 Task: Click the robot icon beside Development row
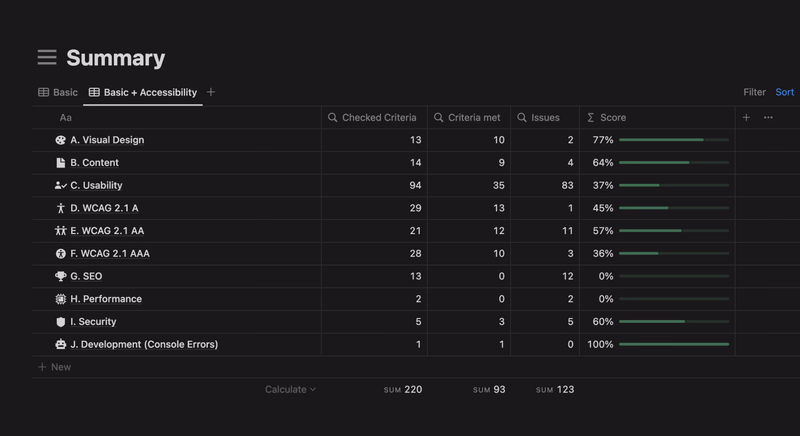(x=60, y=345)
